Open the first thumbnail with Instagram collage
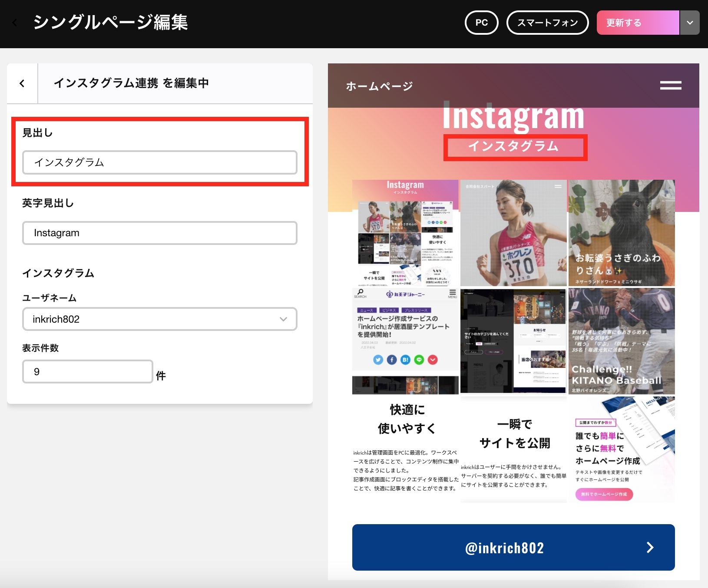Screen dimensions: 708x588 pos(405,233)
